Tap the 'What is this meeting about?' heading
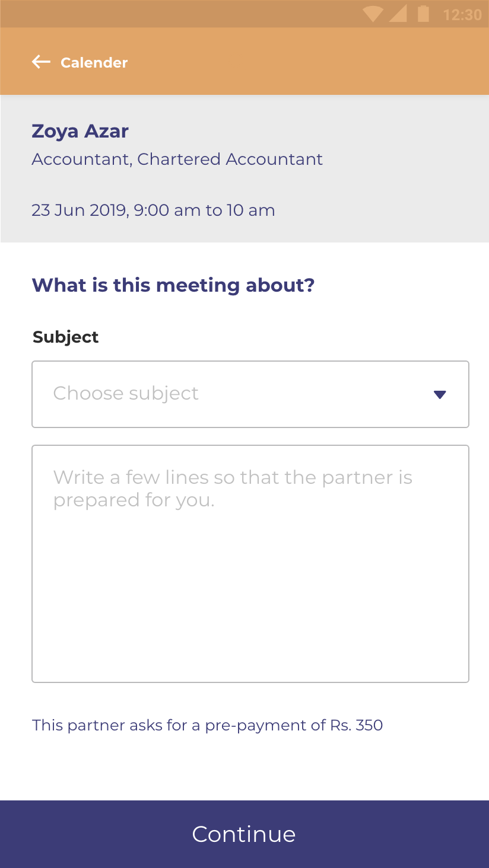489x868 pixels. (x=173, y=285)
